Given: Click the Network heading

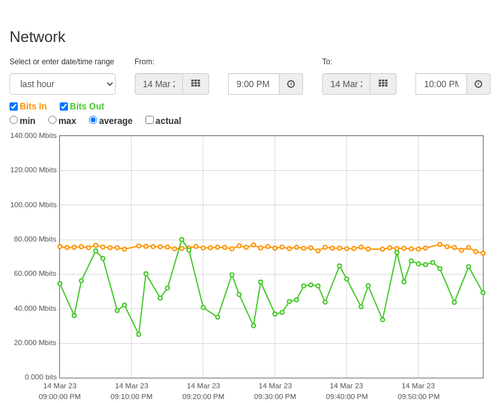Looking at the screenshot, I should point(37,37).
